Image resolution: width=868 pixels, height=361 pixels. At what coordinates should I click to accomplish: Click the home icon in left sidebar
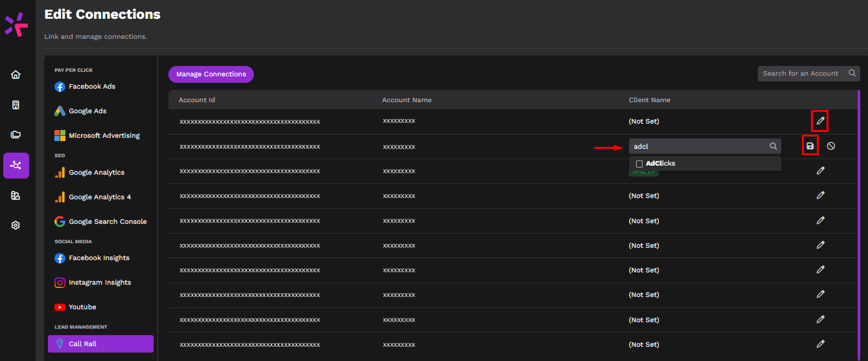point(16,74)
